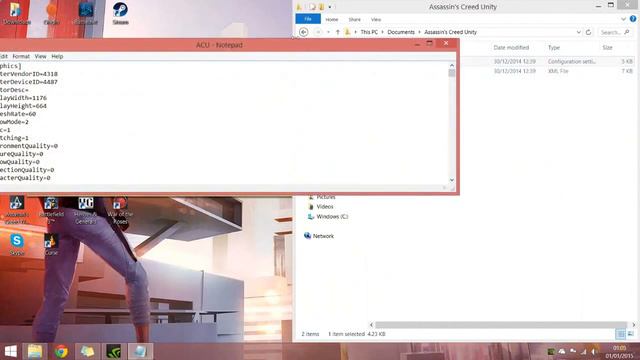The image size is (640, 360).
Task: Sort by Type column header
Action: (554, 48)
